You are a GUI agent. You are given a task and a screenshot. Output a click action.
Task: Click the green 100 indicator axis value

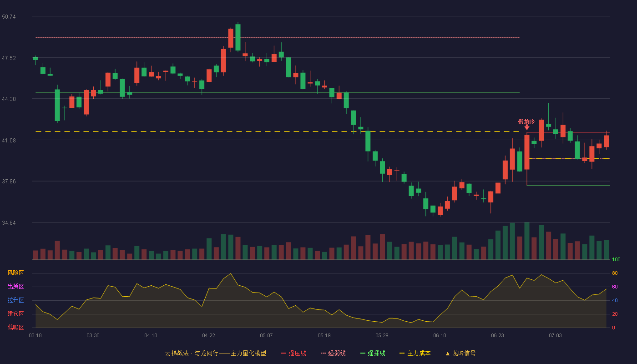coord(616,259)
